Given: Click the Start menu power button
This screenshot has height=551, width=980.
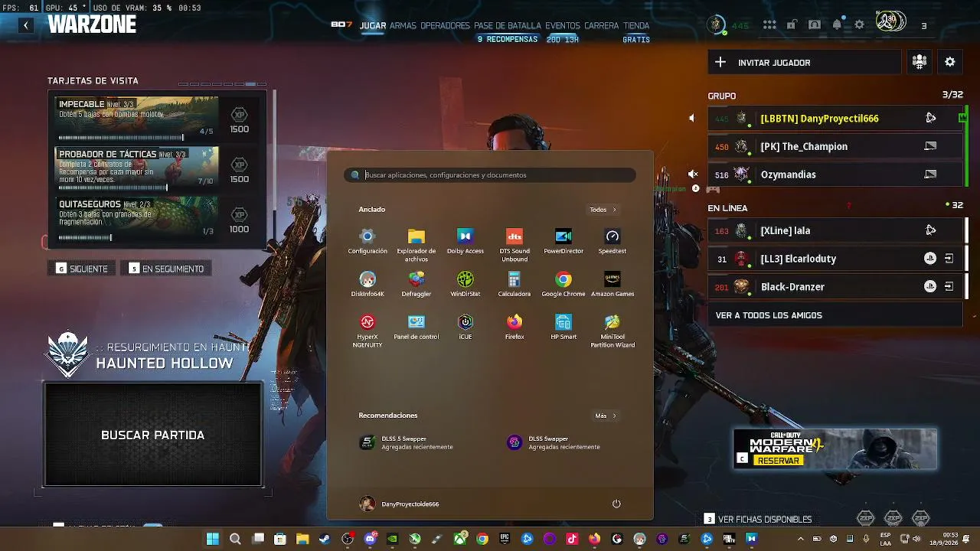Looking at the screenshot, I should pos(616,504).
